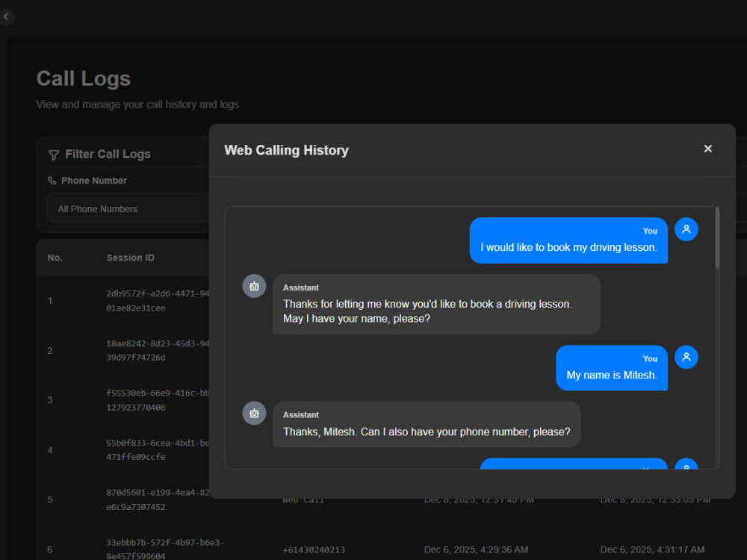
Task: Click row number 1 in the table
Action: click(49, 301)
